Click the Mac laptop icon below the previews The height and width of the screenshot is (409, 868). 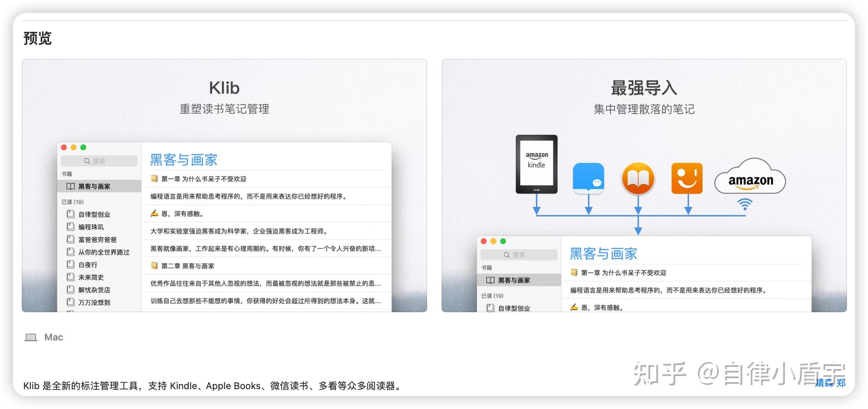point(31,337)
